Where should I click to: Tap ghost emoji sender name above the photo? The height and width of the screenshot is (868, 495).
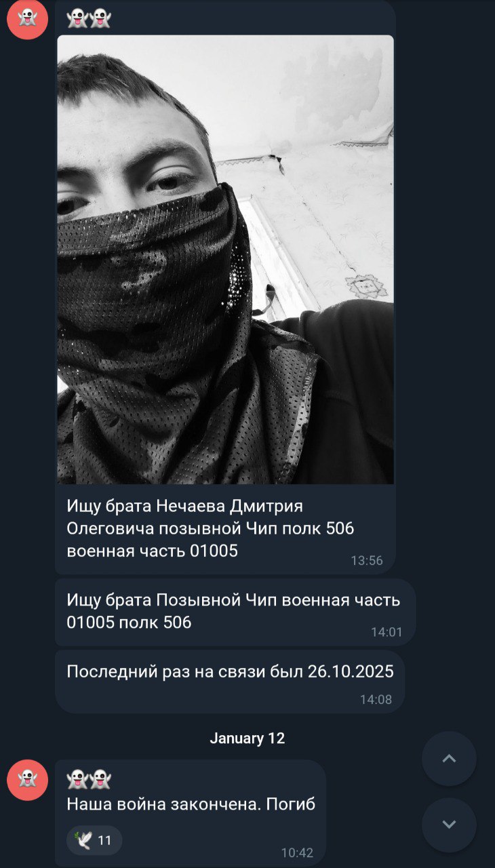89,18
